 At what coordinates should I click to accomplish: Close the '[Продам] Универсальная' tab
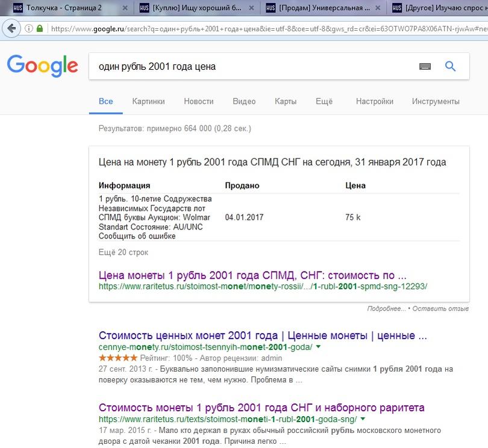(378, 8)
